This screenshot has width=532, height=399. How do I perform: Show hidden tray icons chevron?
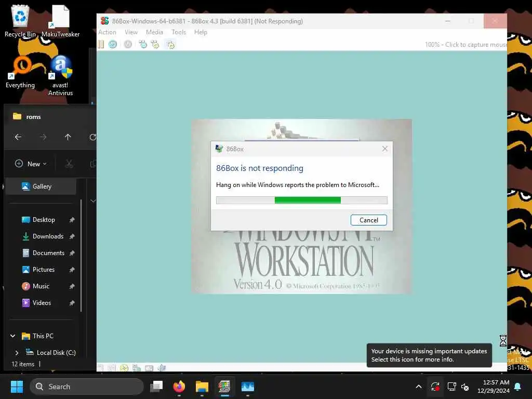click(x=419, y=387)
